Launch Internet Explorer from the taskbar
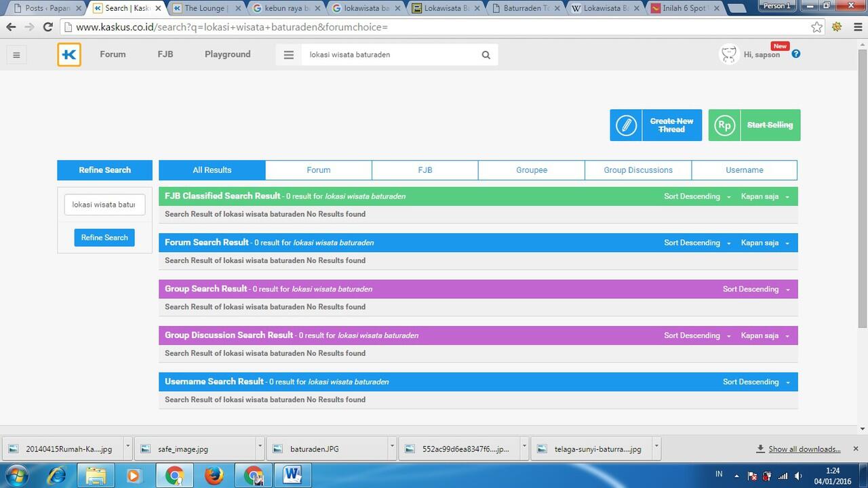This screenshot has height=488, width=868. coord(57,476)
